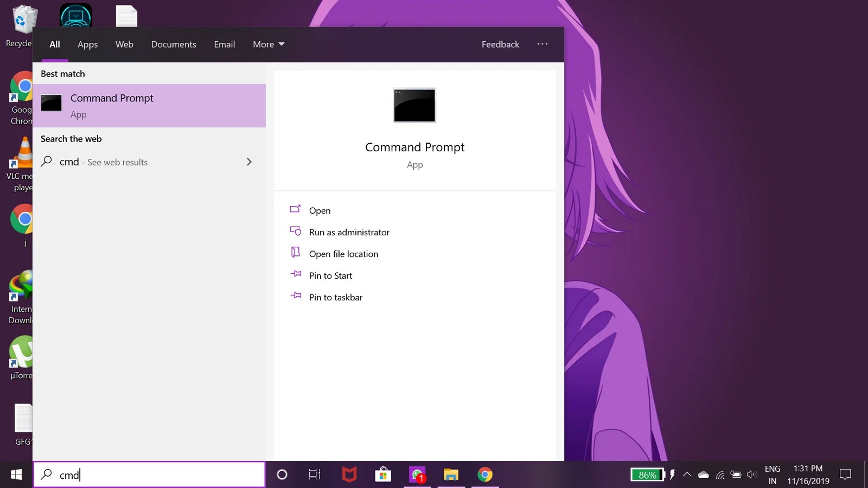The height and width of the screenshot is (488, 868).
Task: Open the three-dot options menu
Action: tap(542, 44)
